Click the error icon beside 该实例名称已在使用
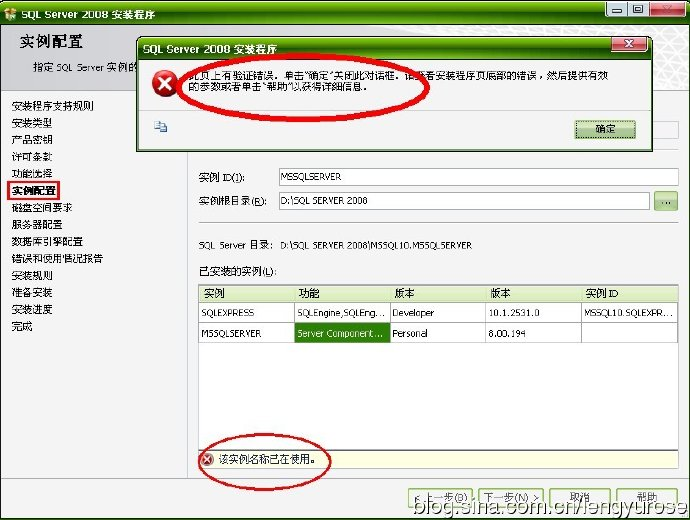 coord(207,460)
